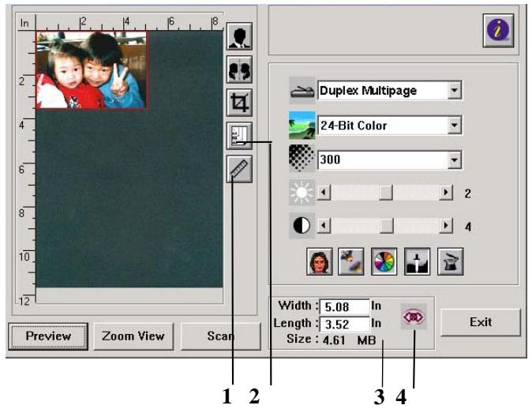Click the brightness slider thumb
The image size is (532, 409).
(x=386, y=193)
